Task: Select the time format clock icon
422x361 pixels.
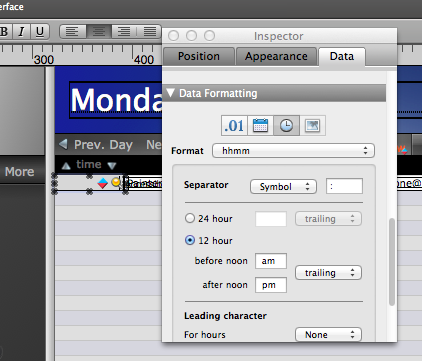Action: (287, 126)
